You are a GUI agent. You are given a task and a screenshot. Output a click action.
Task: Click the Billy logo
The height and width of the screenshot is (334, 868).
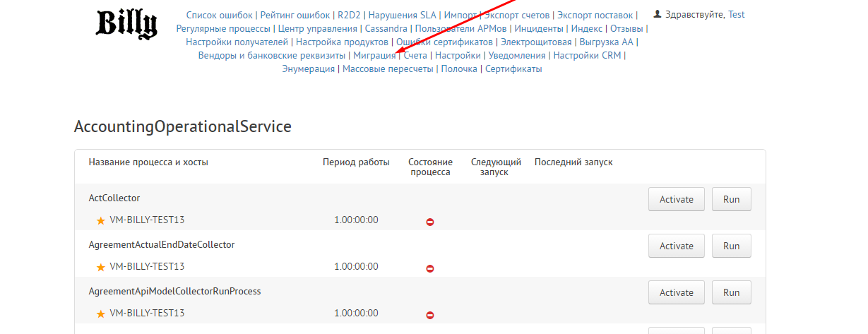[126, 25]
